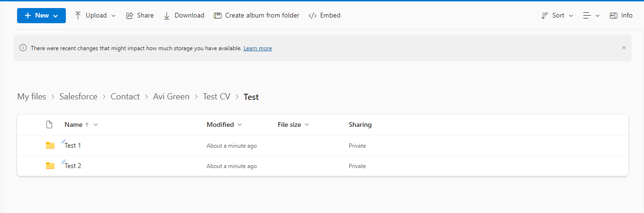Click the Test 2 folder icon
644x213 pixels.
point(50,166)
